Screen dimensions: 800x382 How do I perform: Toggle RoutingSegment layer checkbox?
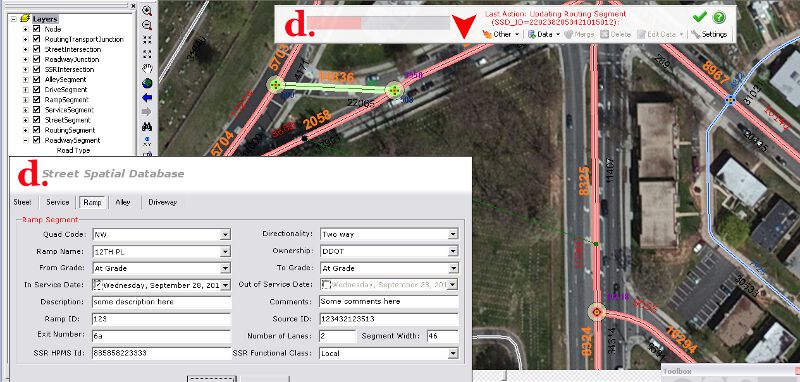(36, 130)
